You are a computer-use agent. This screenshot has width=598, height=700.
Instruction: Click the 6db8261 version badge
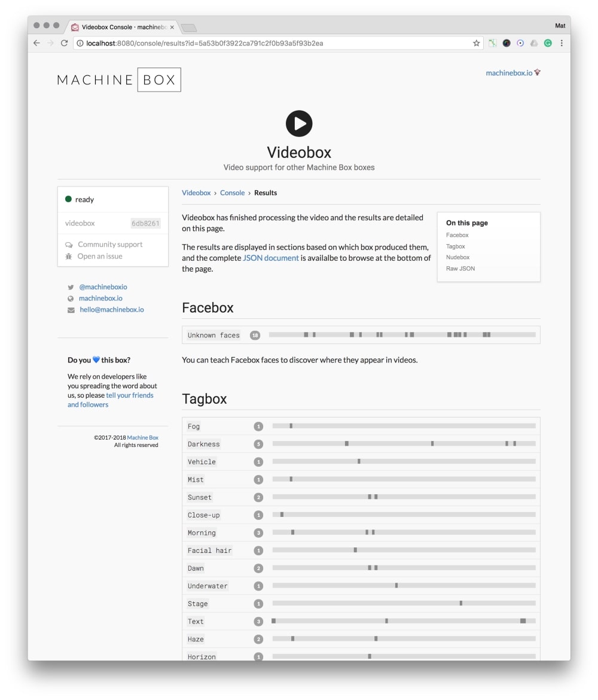point(145,223)
